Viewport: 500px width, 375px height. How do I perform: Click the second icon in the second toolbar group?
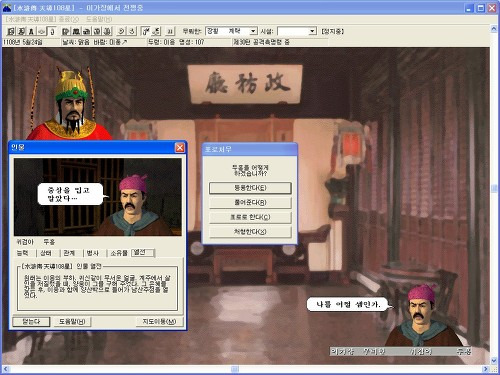[76, 31]
